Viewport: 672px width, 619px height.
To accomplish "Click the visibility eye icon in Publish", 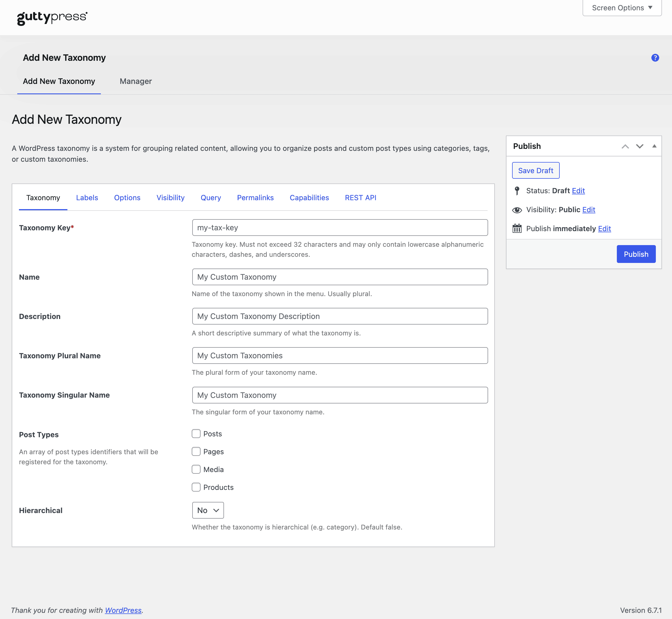I will click(517, 210).
